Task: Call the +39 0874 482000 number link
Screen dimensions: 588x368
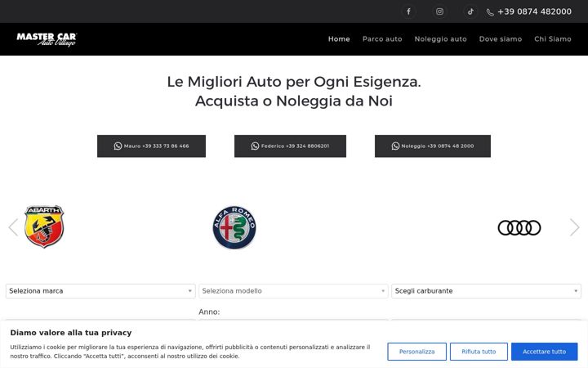Action: pos(534,11)
